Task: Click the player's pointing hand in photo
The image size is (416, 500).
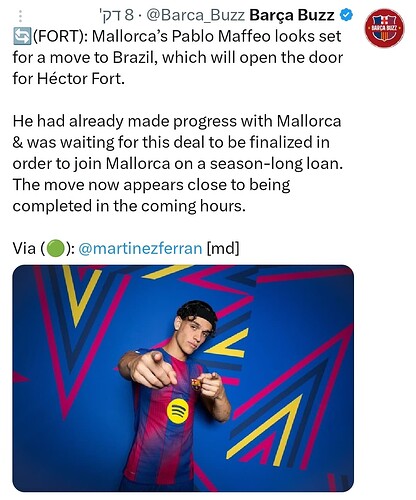Action: [150, 368]
